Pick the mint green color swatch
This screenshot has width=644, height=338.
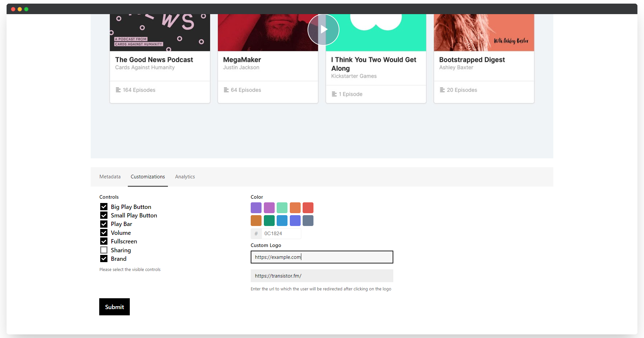pos(282,208)
